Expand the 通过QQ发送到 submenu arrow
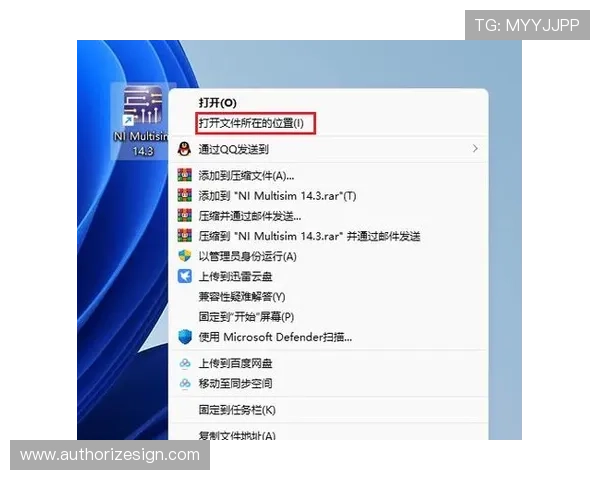Screen dimensions: 600x480 tap(475, 149)
